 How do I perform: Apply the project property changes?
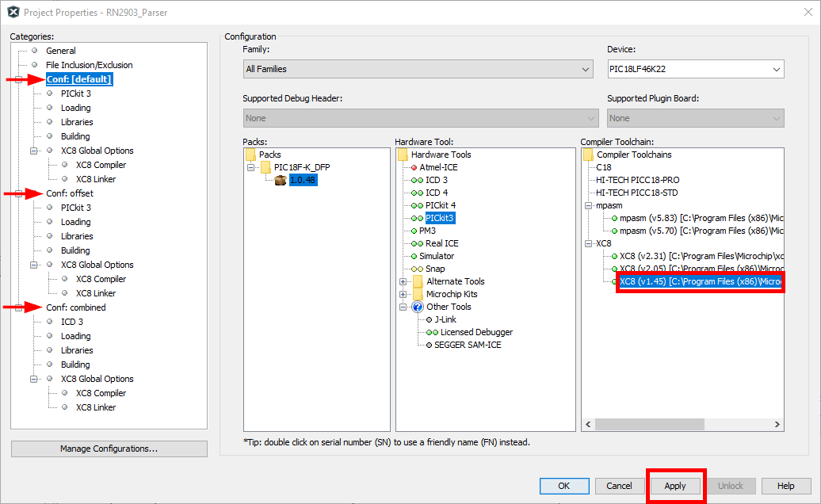675,486
